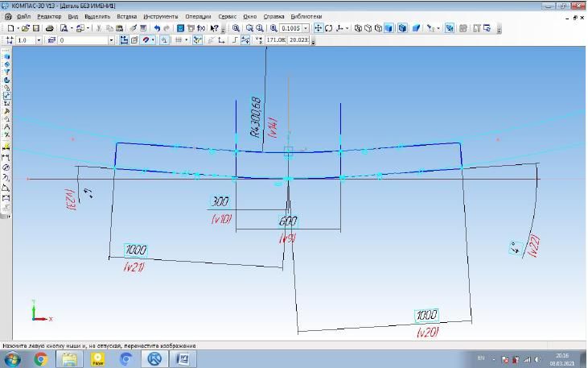Open Chrome from the taskbar

click(x=41, y=358)
